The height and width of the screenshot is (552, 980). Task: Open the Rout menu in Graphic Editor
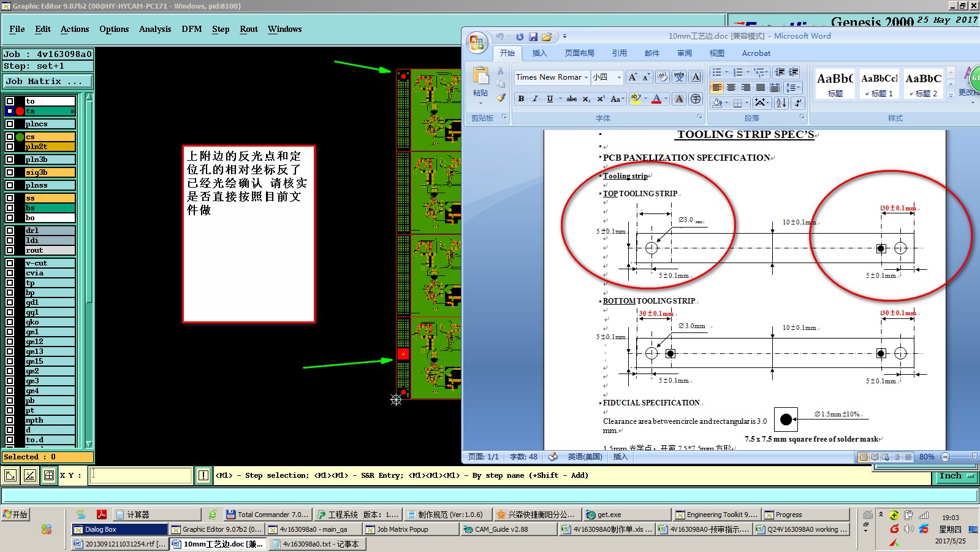tap(249, 29)
